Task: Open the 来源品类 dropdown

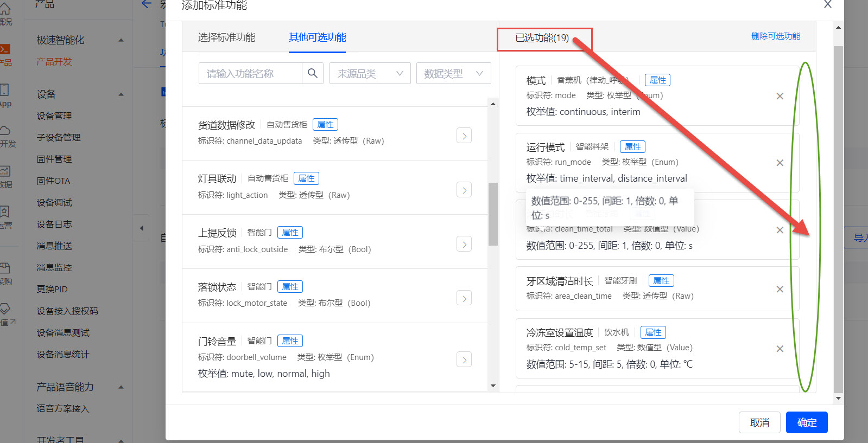Action: click(370, 73)
